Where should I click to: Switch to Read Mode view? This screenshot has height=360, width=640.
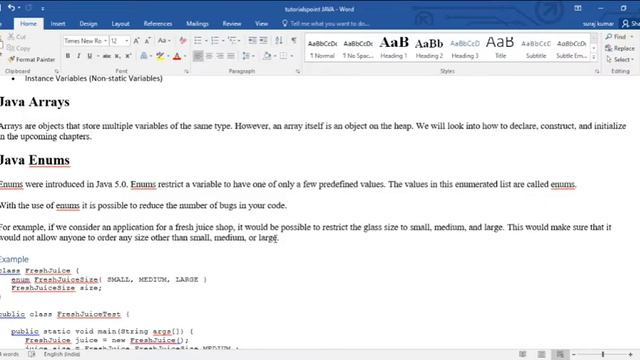522,354
